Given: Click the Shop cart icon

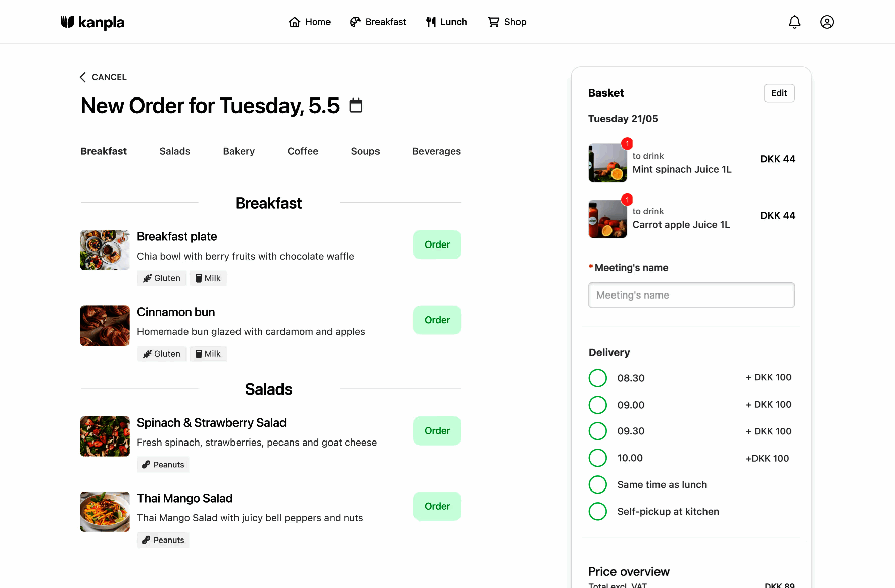Looking at the screenshot, I should [493, 22].
